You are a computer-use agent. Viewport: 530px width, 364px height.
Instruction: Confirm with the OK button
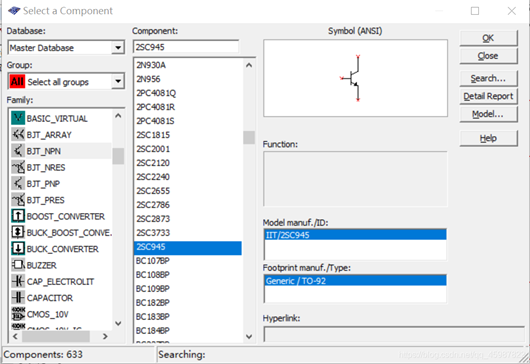(x=488, y=38)
